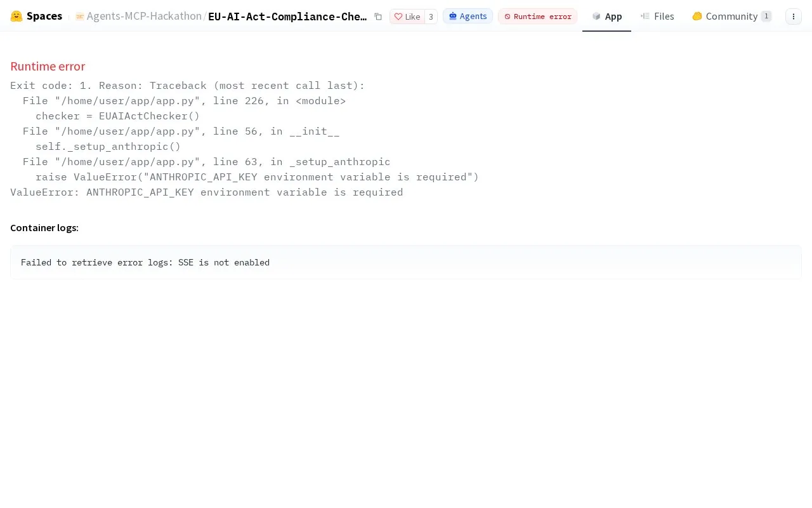Like this space with the heart button
Viewport: 812px width, 508px height.
[407, 17]
